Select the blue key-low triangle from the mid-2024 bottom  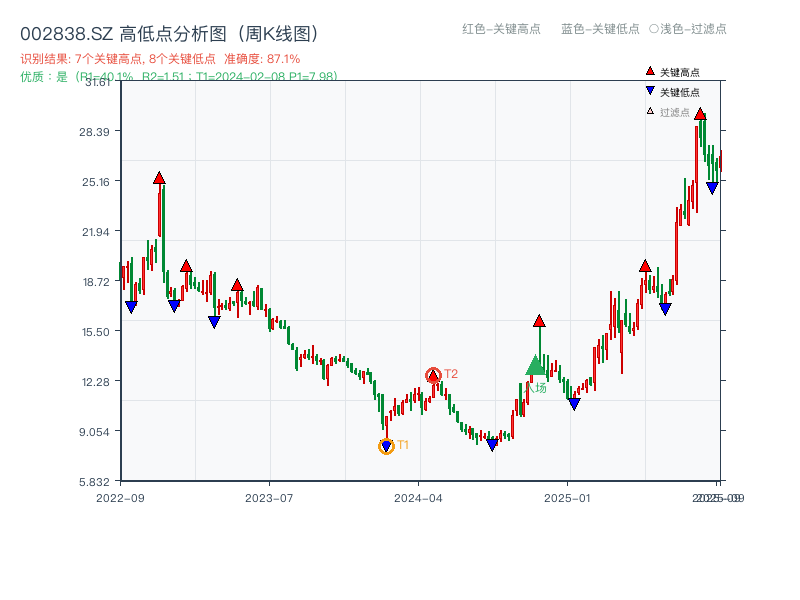492,445
